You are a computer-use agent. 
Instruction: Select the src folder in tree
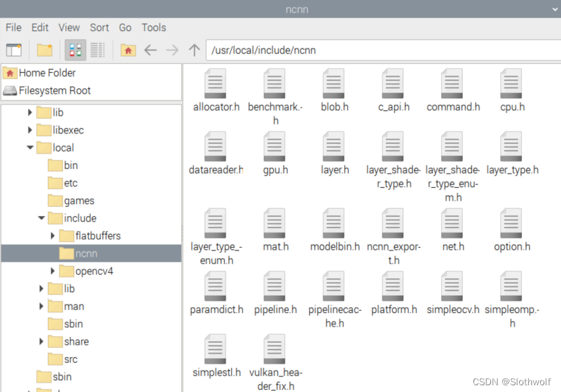[63, 359]
